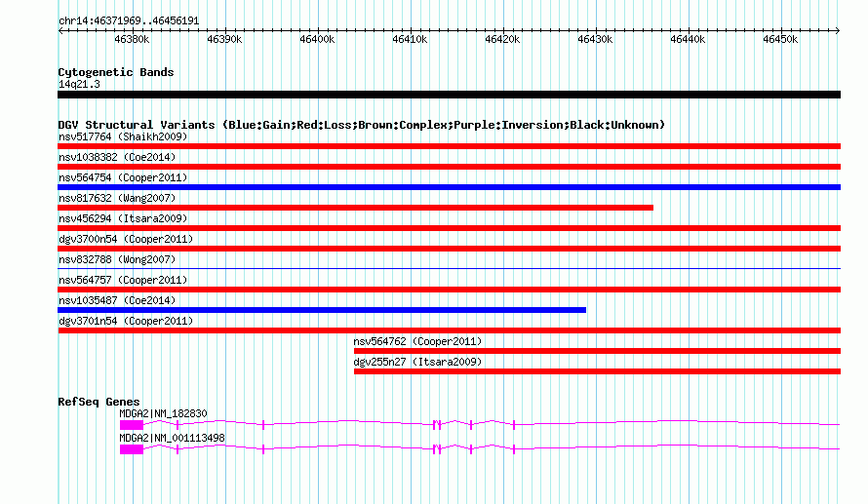The image size is (868, 504).
Task: Click the 46380k ruler tick label
Action: [x=132, y=39]
